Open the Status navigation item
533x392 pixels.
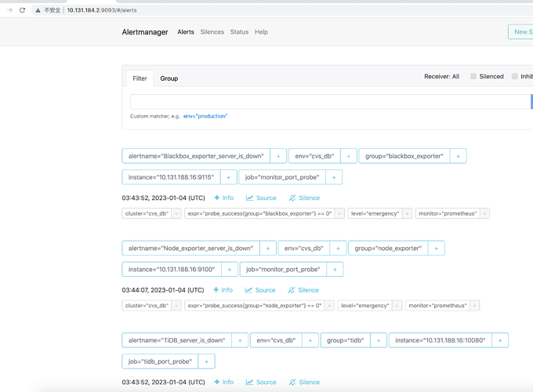239,32
